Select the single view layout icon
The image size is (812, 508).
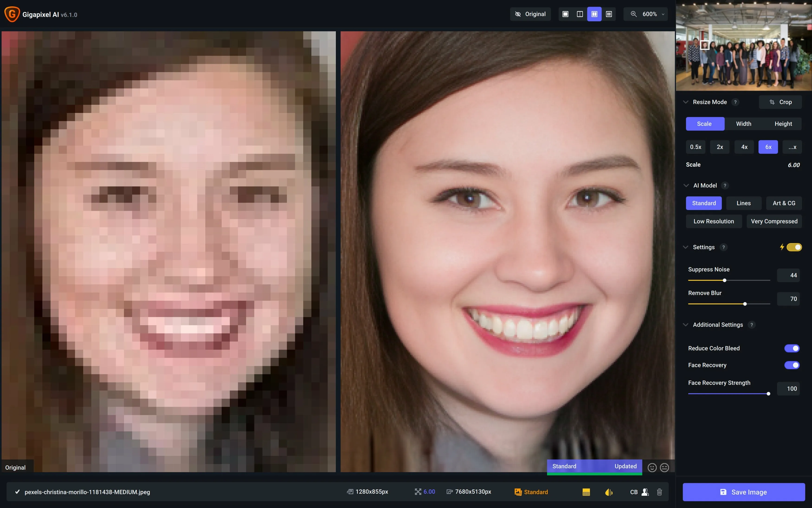tap(566, 14)
